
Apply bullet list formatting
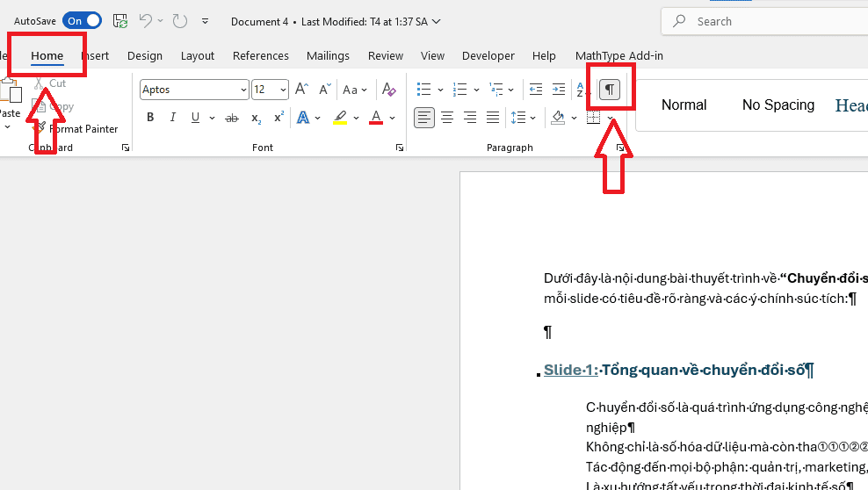[423, 89]
